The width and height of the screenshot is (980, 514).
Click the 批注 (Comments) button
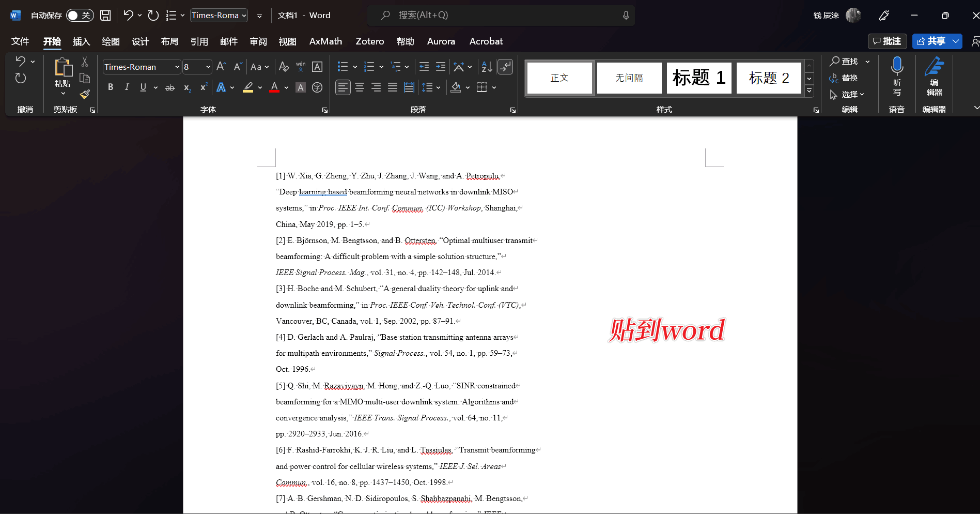887,41
